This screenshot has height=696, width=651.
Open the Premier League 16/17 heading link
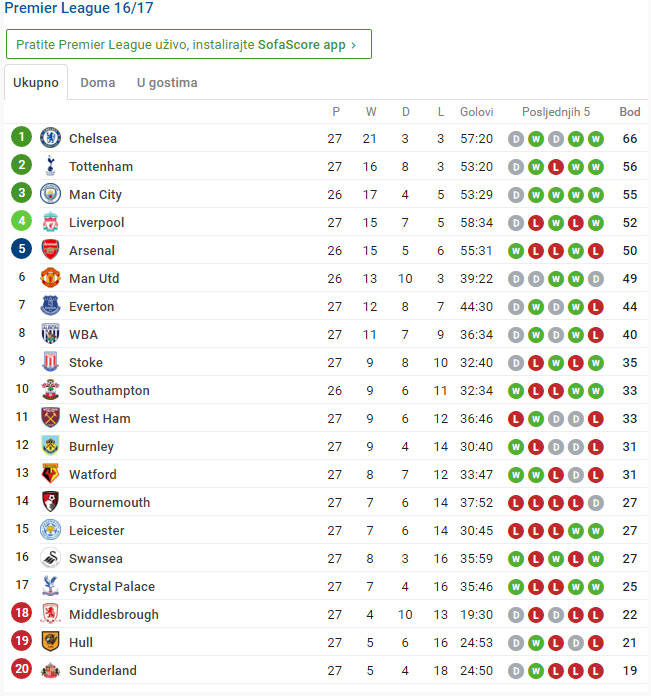click(x=79, y=9)
